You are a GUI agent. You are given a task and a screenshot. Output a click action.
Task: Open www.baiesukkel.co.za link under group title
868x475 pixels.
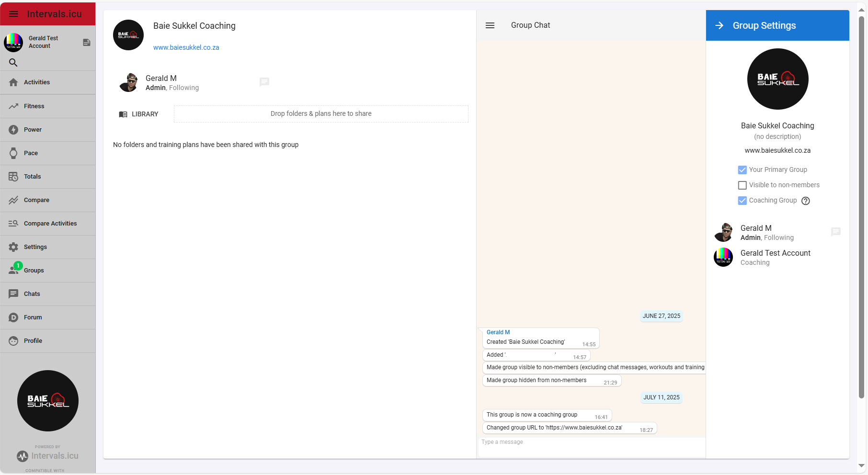coord(186,47)
